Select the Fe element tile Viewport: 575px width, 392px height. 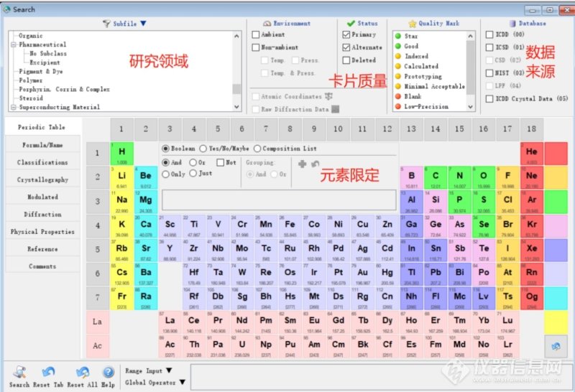(x=290, y=225)
